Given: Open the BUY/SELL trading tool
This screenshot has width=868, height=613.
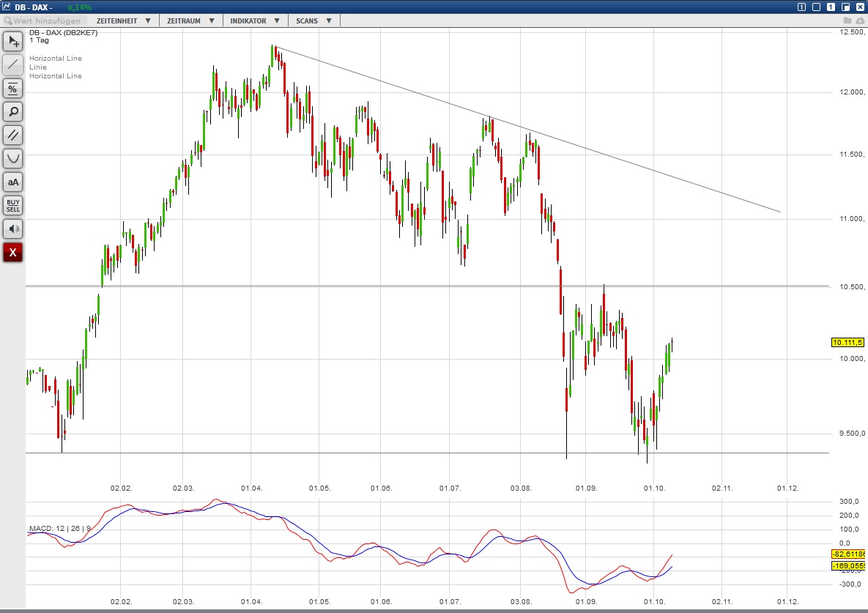Looking at the screenshot, I should click(x=12, y=205).
